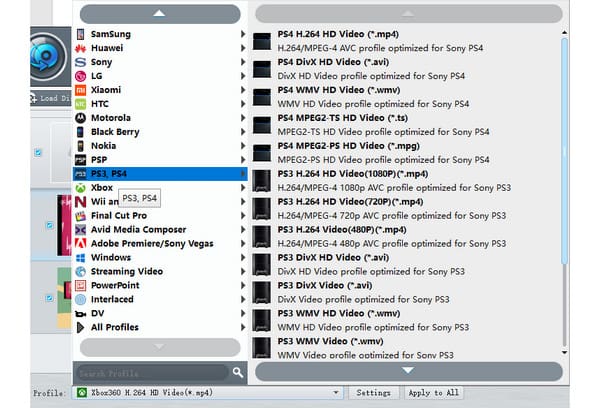Expand the Streaming Video submenu arrow
600x408 pixels.
coord(243,271)
